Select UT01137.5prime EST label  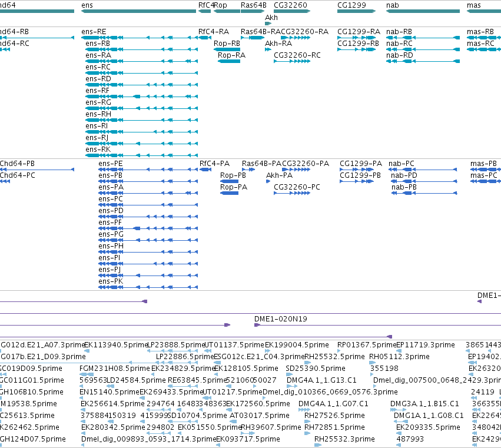click(x=234, y=345)
